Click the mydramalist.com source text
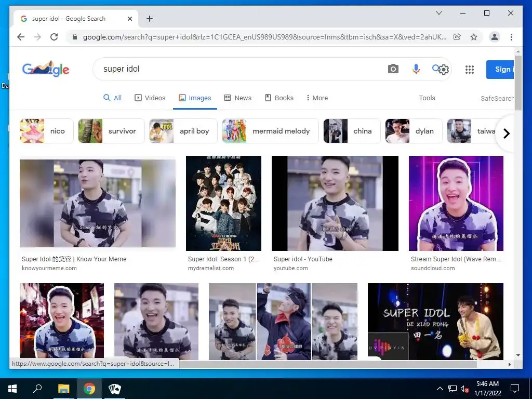 coord(211,268)
